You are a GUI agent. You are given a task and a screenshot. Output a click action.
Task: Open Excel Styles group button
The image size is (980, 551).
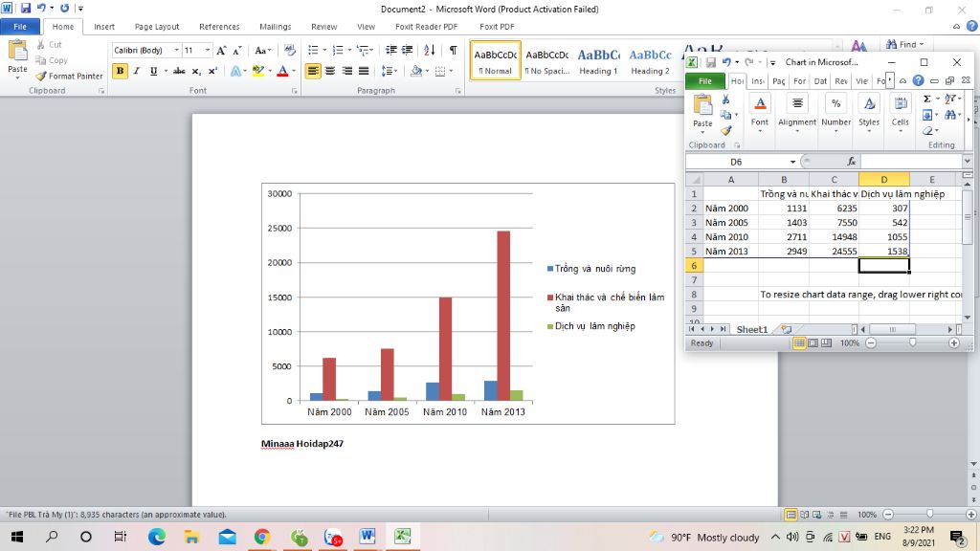point(869,111)
